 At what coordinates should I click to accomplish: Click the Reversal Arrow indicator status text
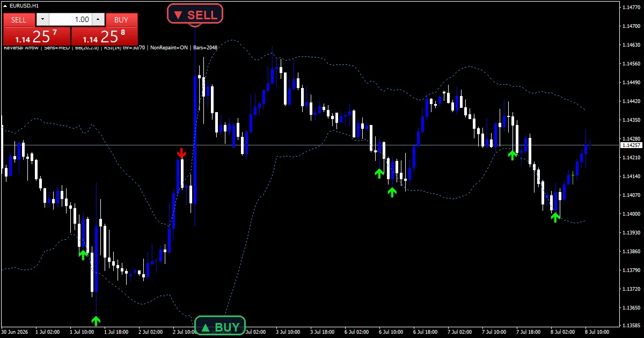pos(21,48)
